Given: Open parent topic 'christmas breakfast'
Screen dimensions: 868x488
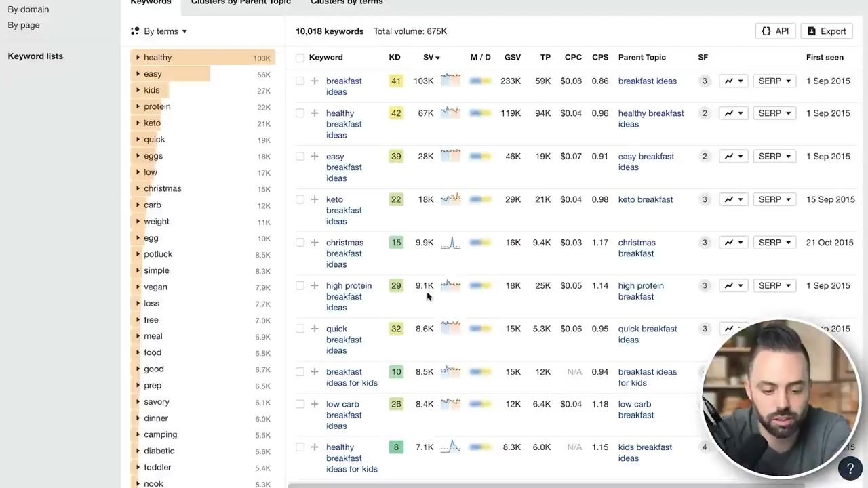Looking at the screenshot, I should (637, 248).
